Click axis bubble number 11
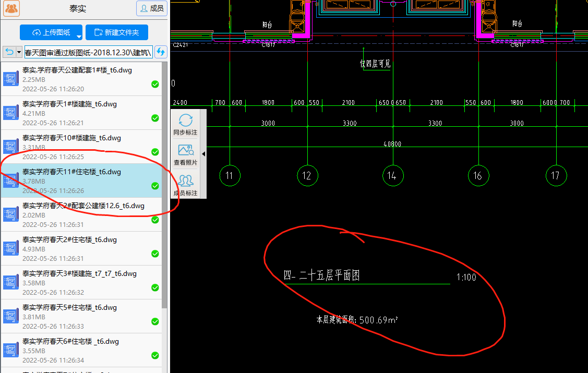The width and height of the screenshot is (588, 373). (230, 175)
